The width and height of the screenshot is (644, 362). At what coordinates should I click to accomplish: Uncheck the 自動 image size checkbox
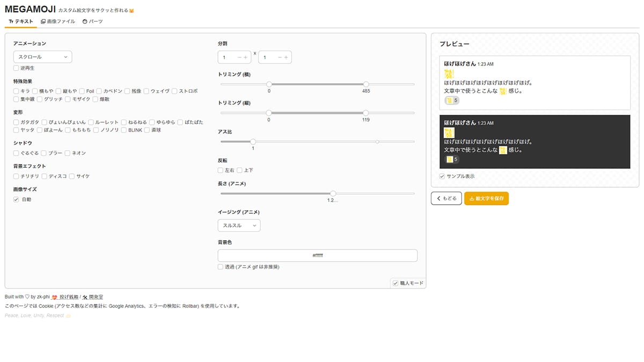(x=16, y=199)
